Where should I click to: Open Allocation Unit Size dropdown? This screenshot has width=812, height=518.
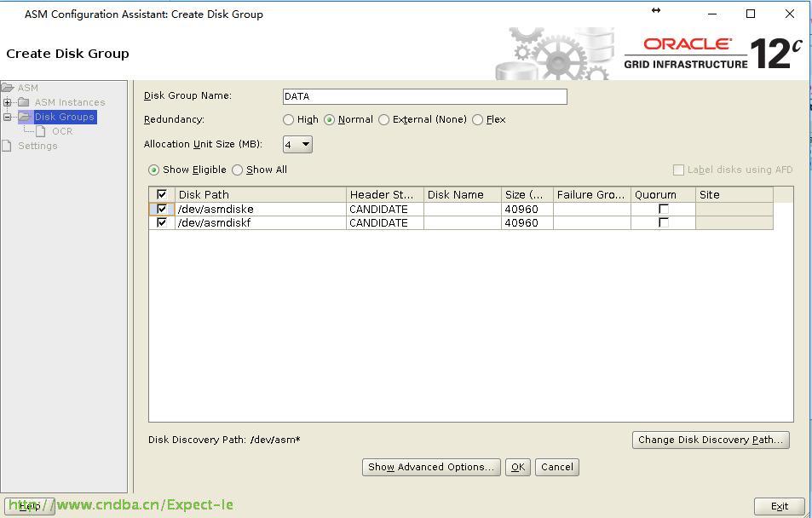297,144
